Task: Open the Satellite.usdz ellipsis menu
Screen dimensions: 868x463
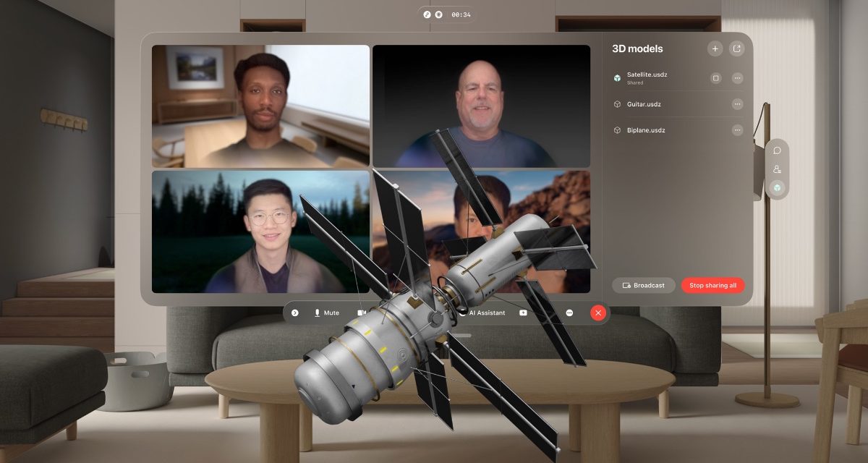Action: point(737,77)
